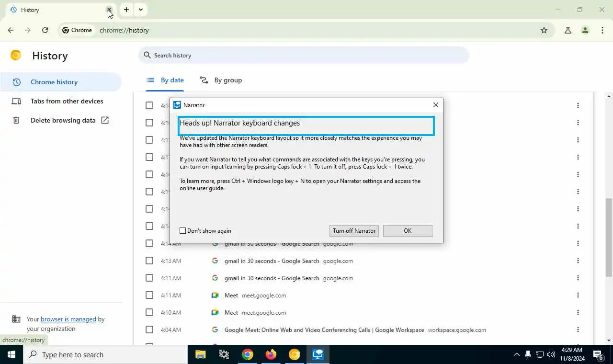Image resolution: width=613 pixels, height=364 pixels.
Task: Open the tab search dropdown arrow
Action: coord(141,10)
